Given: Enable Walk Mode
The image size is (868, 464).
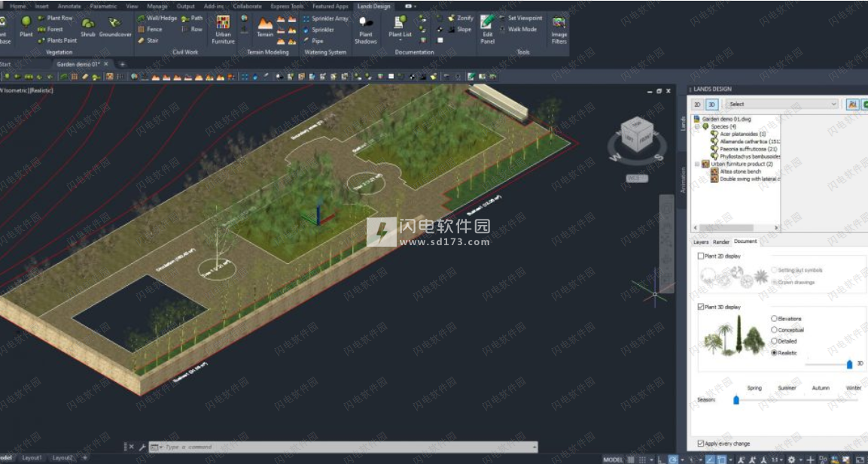Looking at the screenshot, I should tap(518, 29).
